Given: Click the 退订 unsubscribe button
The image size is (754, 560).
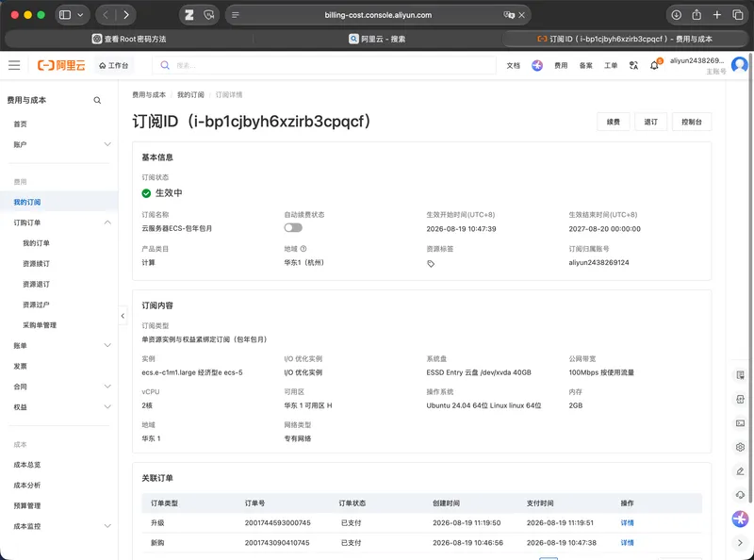Looking at the screenshot, I should point(650,122).
